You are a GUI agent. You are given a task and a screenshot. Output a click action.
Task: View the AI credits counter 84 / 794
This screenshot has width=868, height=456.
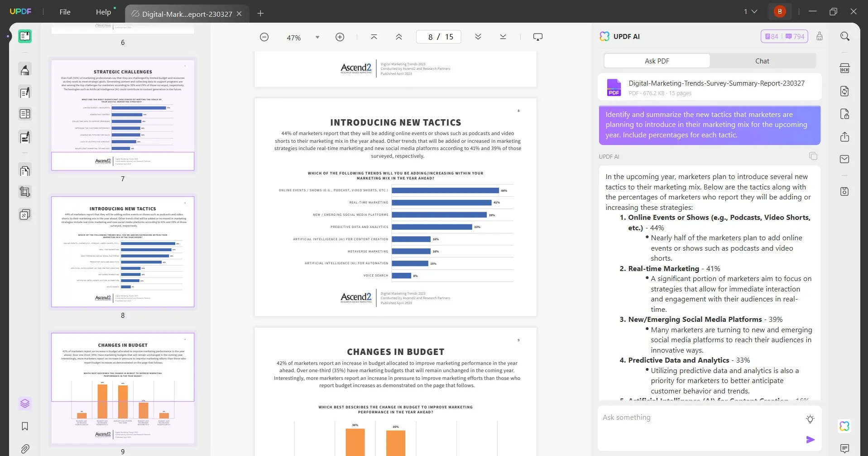(785, 36)
